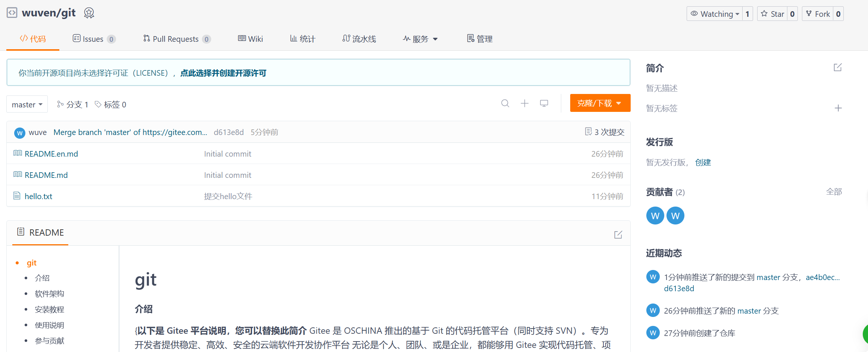The image size is (868, 352).
Task: Click the second contributor avatar
Action: (675, 216)
